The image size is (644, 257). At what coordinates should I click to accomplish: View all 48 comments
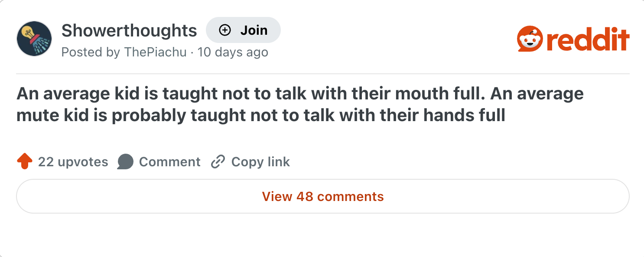[x=323, y=196]
